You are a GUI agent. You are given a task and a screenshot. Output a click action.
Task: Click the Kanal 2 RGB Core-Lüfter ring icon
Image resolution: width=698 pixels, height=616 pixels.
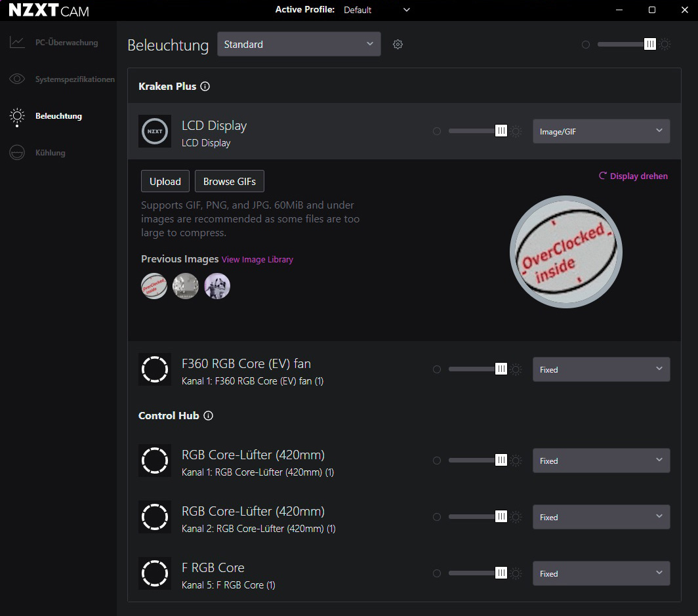[154, 517]
